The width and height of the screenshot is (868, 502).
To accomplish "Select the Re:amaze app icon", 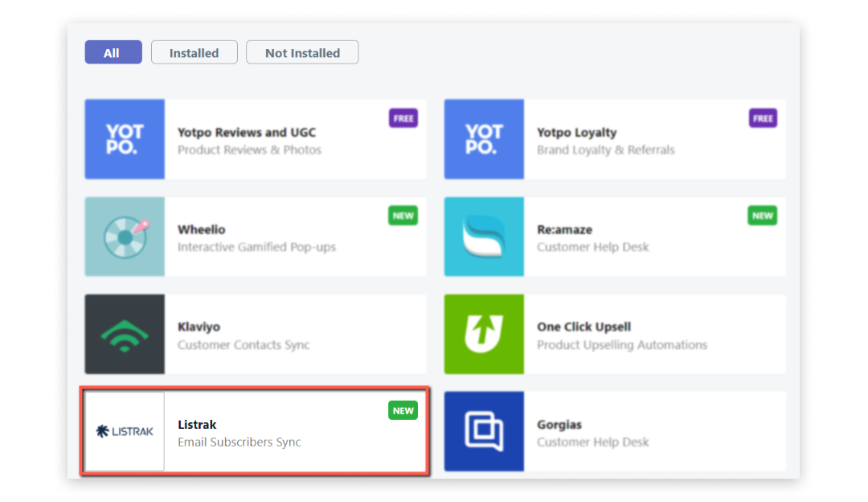I will (x=484, y=237).
